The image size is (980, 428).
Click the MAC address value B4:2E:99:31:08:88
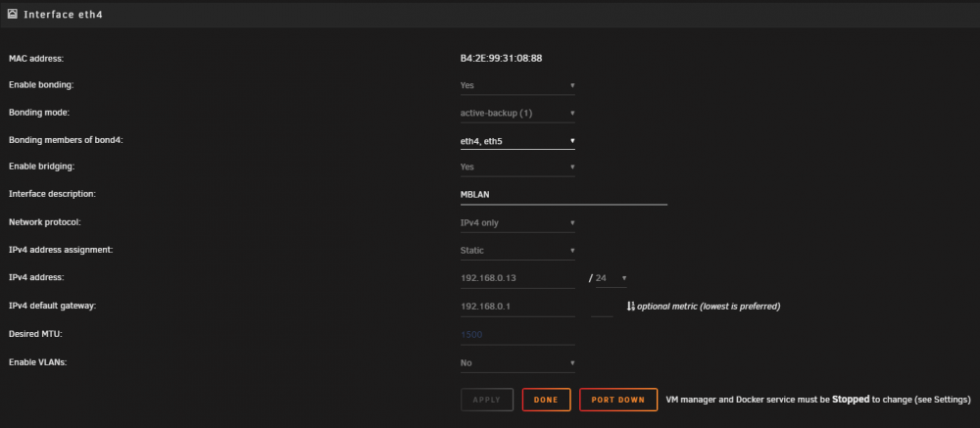501,58
